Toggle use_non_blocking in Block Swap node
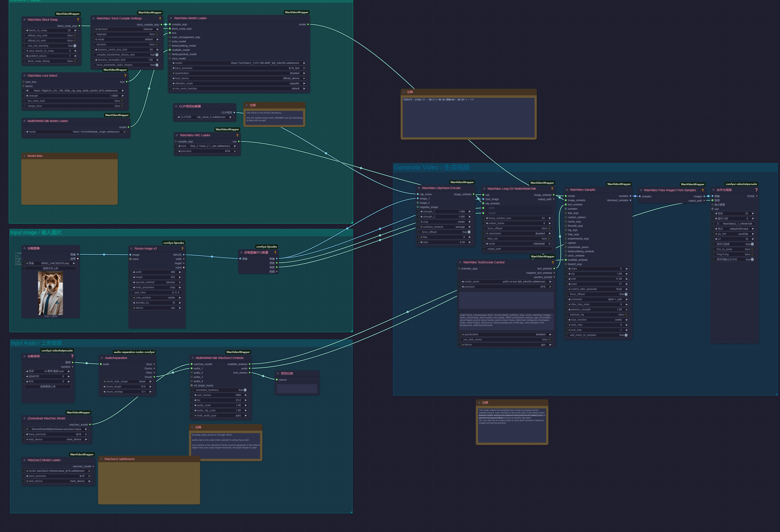This screenshot has height=532, width=780. pyautogui.click(x=75, y=46)
